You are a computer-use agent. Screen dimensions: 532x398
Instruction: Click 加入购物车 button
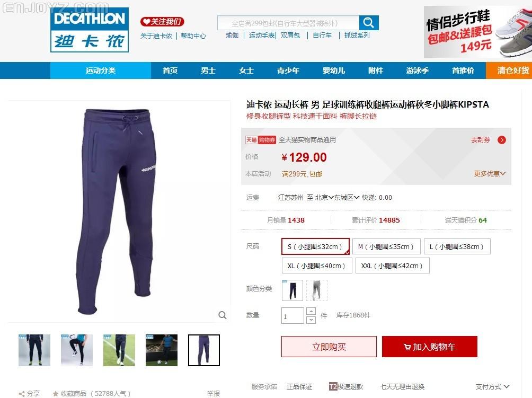coord(430,347)
